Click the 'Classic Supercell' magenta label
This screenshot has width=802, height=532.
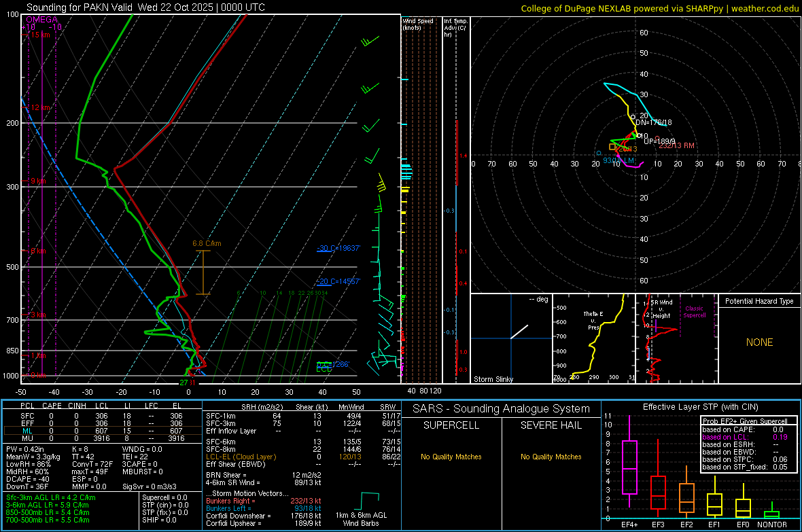(x=694, y=312)
